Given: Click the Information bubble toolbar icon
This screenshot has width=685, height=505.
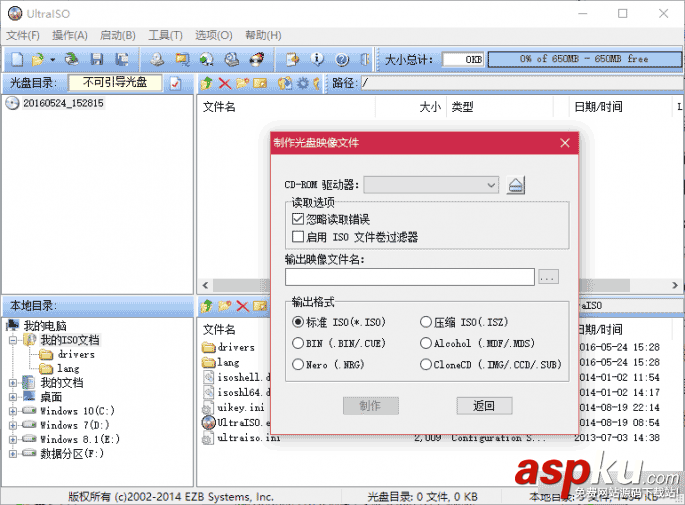Looking at the screenshot, I should coord(317,59).
